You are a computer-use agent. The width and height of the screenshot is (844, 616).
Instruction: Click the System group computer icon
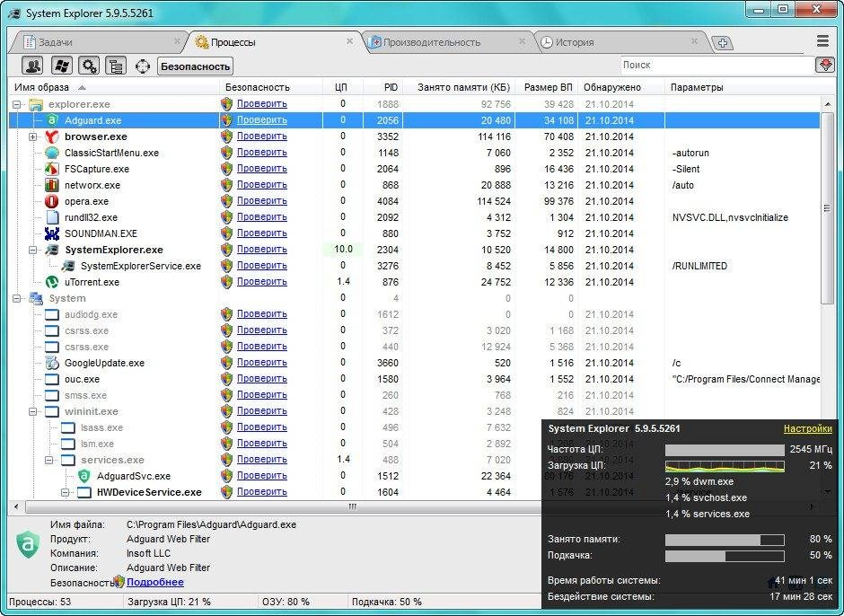(36, 298)
